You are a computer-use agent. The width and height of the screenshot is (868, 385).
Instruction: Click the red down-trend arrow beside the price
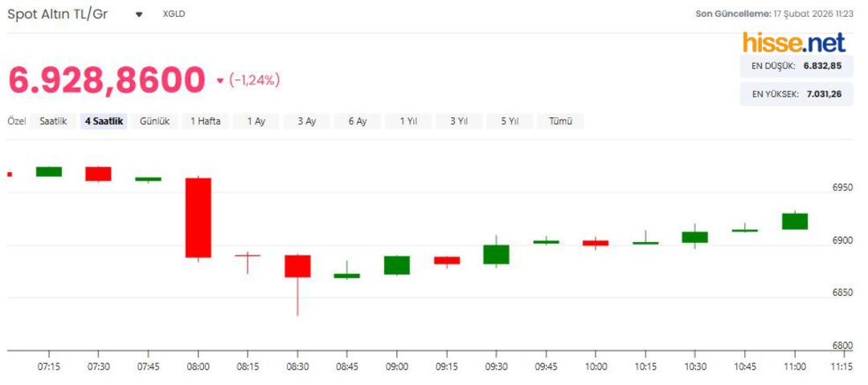[220, 80]
